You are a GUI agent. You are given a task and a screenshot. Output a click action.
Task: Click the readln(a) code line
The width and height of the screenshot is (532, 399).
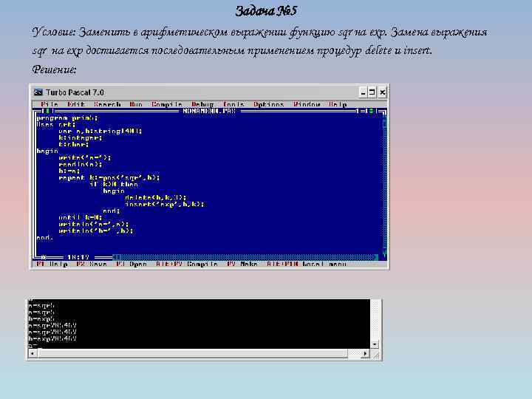tap(81, 164)
